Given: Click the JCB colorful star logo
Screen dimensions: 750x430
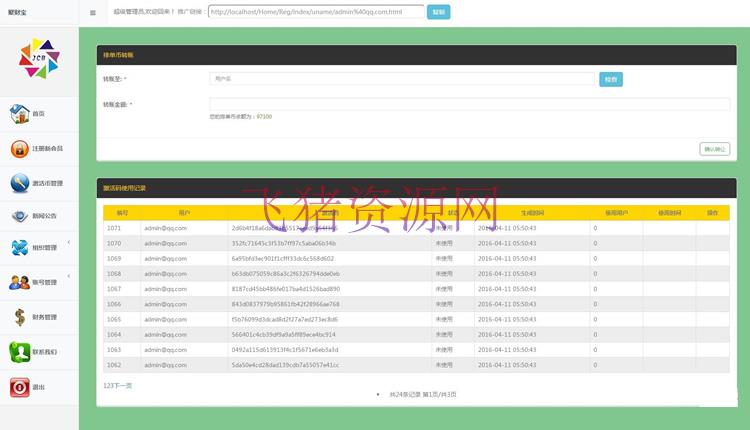Looking at the screenshot, I should 39,58.
